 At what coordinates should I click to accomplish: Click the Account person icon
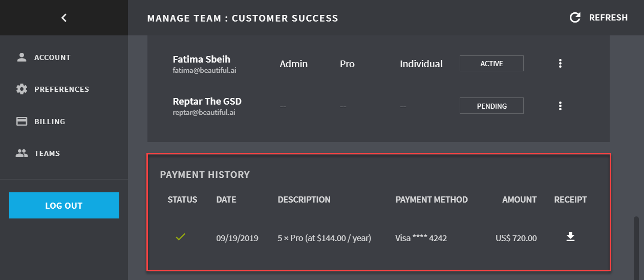(22, 57)
